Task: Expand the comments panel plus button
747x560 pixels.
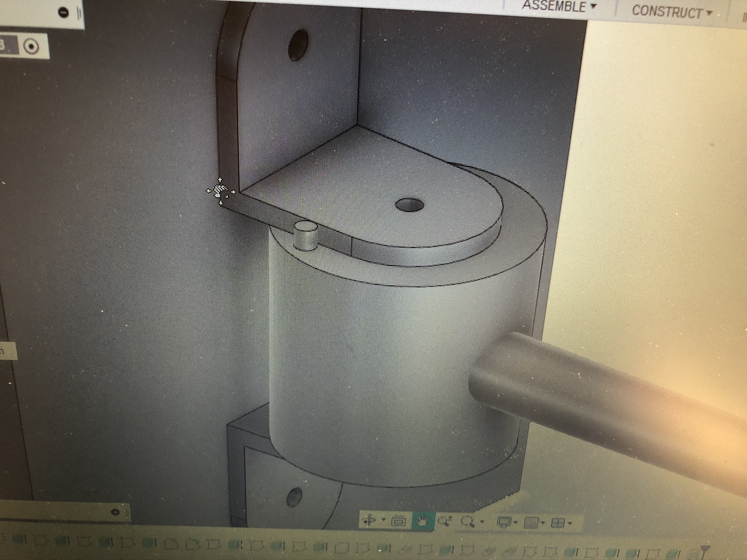Action: click(x=115, y=512)
